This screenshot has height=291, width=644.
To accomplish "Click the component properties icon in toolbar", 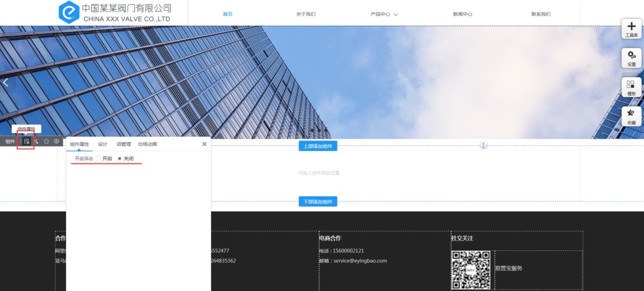I will [x=26, y=141].
